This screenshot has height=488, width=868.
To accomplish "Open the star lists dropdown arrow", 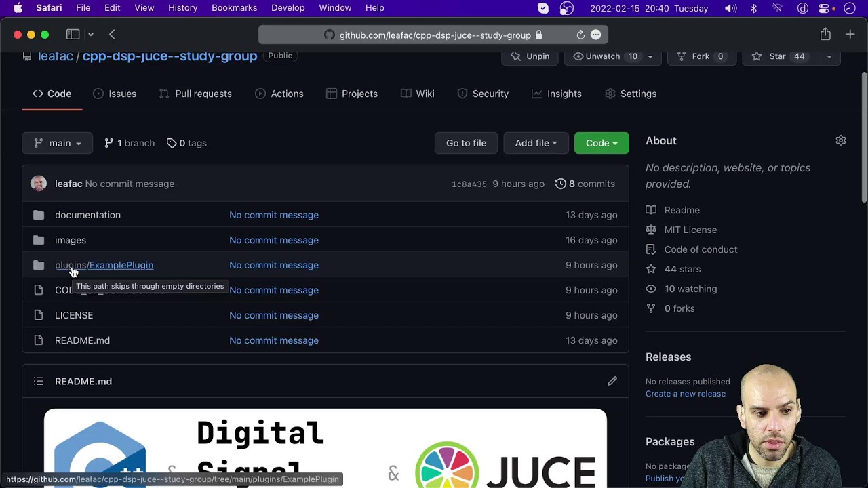I will tap(829, 56).
